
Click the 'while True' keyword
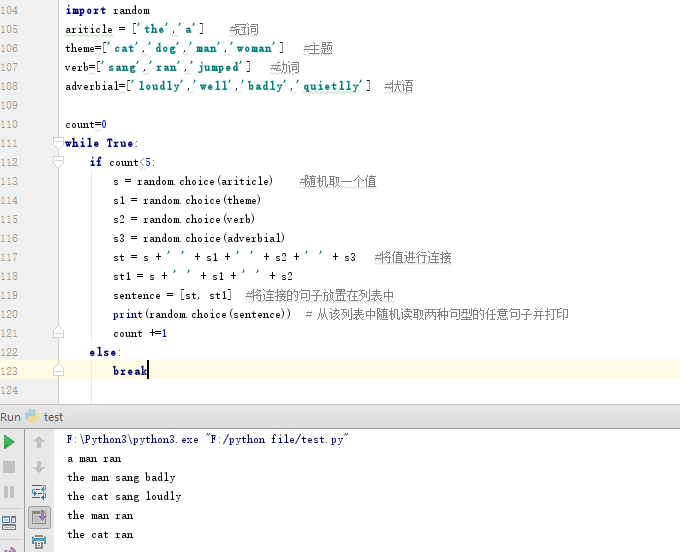[x=99, y=143]
